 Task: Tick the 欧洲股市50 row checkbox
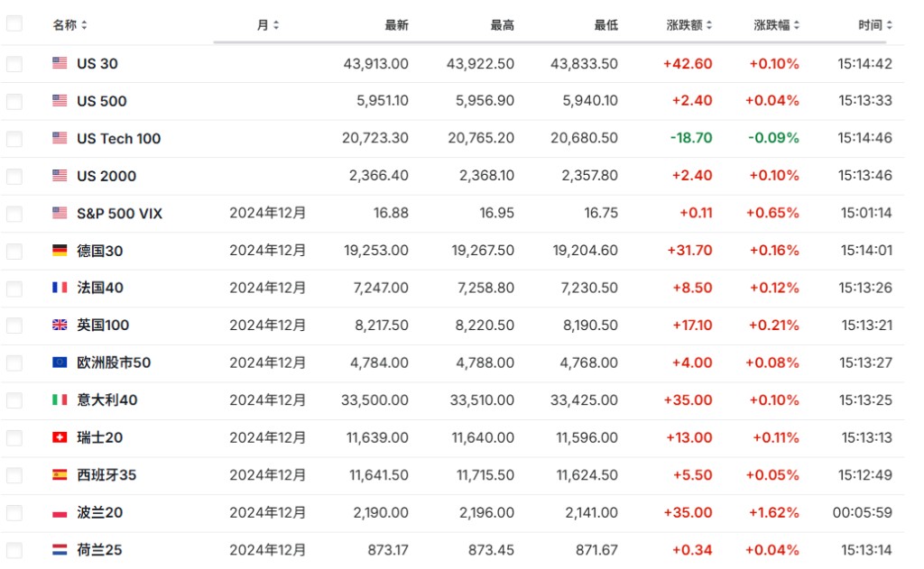[x=14, y=363]
